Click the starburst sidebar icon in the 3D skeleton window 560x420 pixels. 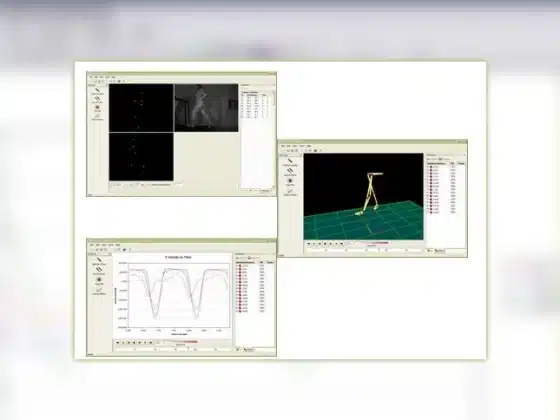(x=290, y=181)
